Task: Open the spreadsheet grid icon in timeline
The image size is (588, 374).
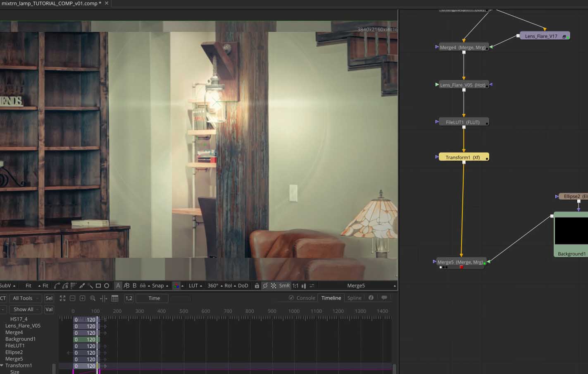Action: [x=115, y=298]
